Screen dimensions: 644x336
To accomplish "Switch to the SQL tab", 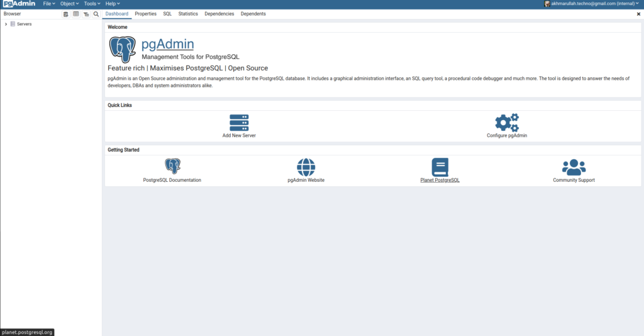I will (167, 14).
